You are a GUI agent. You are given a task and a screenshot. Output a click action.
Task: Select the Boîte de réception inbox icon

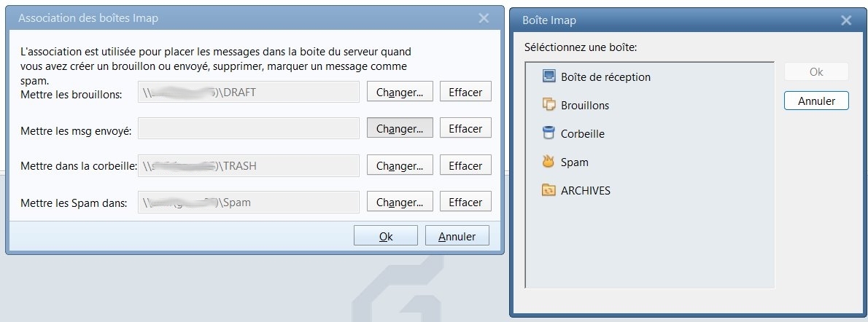point(549,76)
